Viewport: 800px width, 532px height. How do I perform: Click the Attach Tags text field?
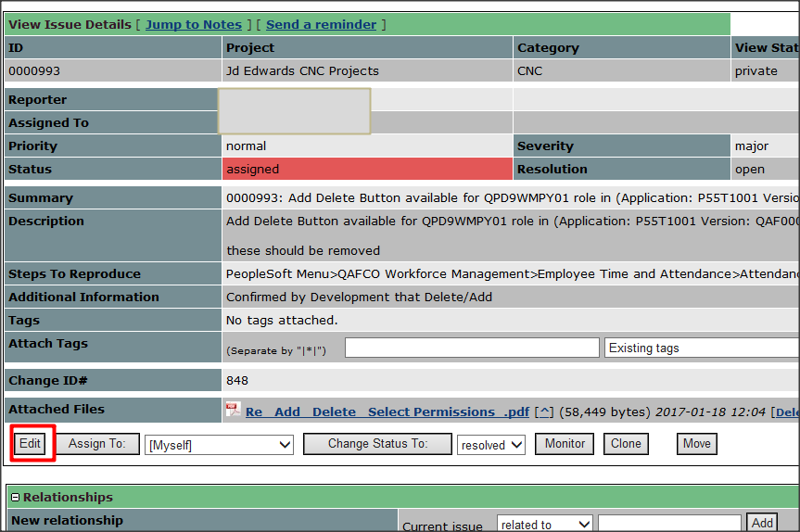tap(472, 348)
